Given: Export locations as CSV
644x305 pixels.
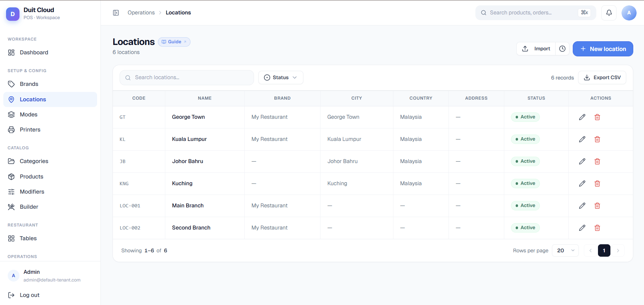Looking at the screenshot, I should 602,78.
